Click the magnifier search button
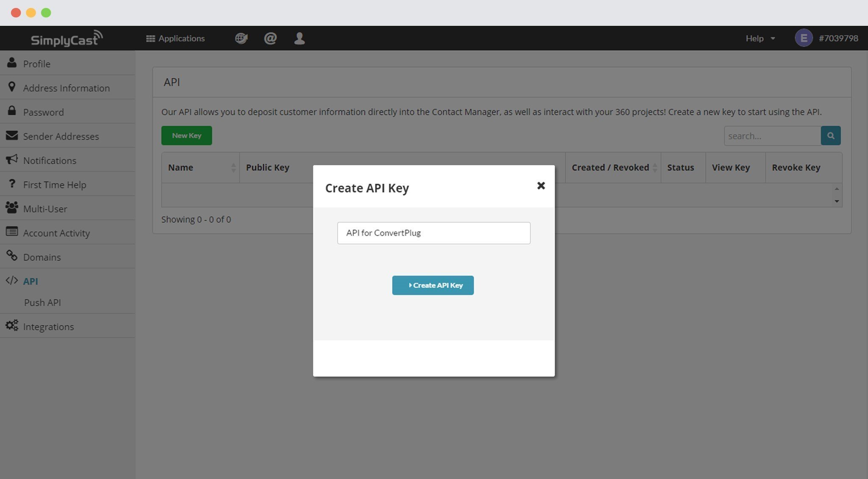Viewport: 868px width, 479px height. [x=831, y=136]
